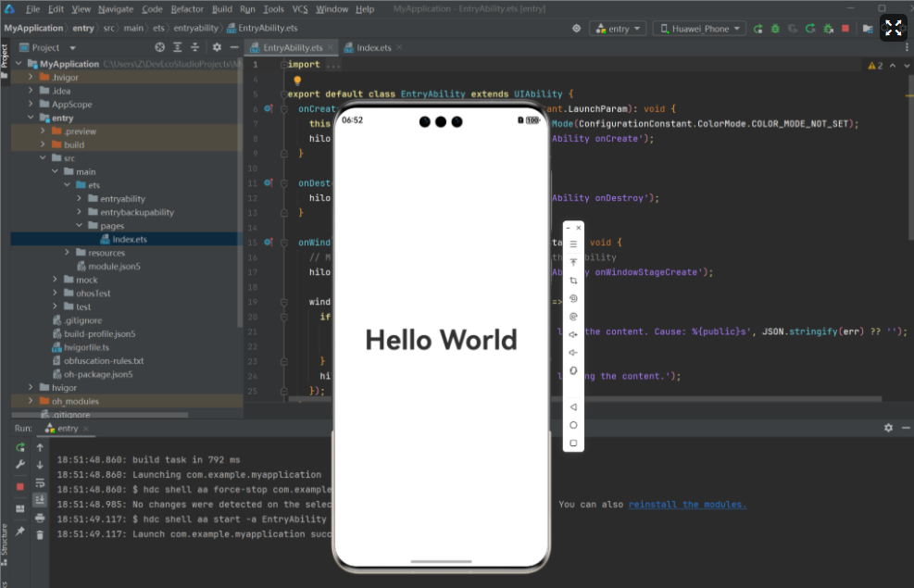This screenshot has width=914, height=588.
Task: Raise emulator volume
Action: (x=573, y=334)
